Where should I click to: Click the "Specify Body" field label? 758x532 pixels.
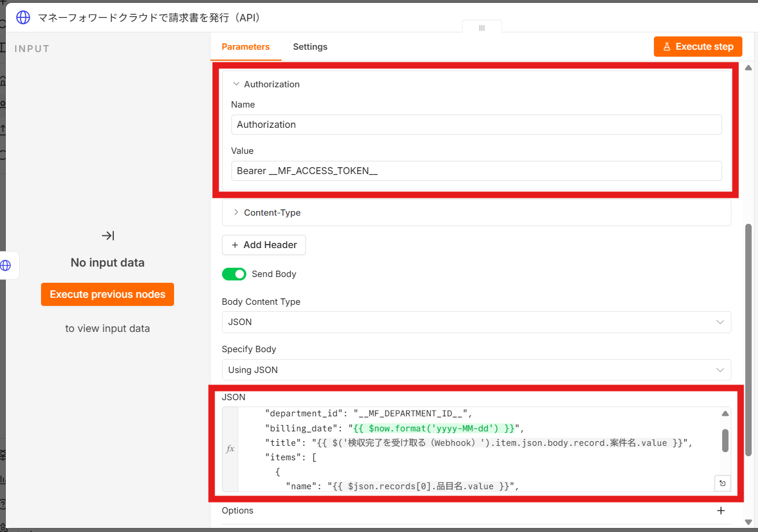click(249, 349)
